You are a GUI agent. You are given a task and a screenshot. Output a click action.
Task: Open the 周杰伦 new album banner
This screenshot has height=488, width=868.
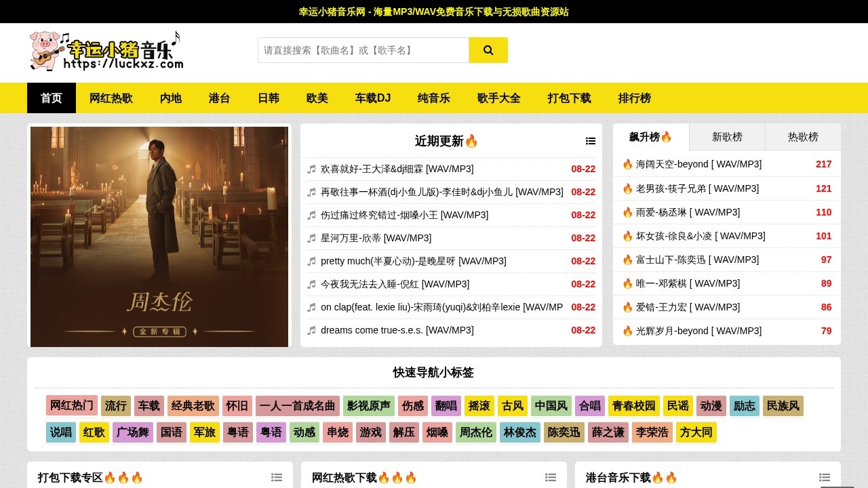[159, 237]
